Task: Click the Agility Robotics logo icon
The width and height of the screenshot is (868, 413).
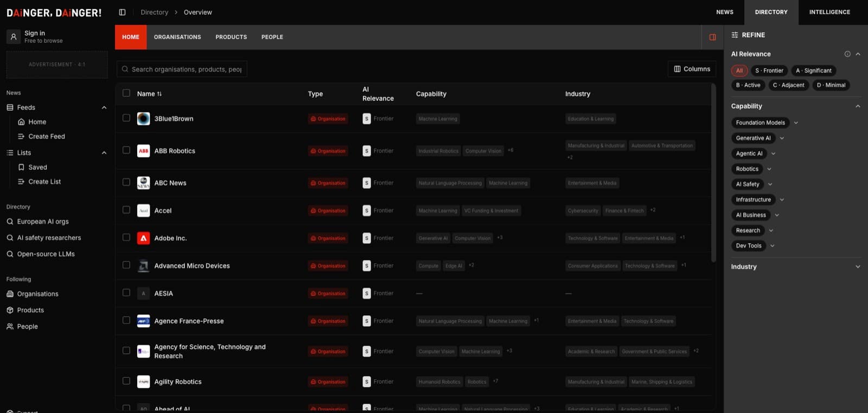Action: click(x=143, y=382)
